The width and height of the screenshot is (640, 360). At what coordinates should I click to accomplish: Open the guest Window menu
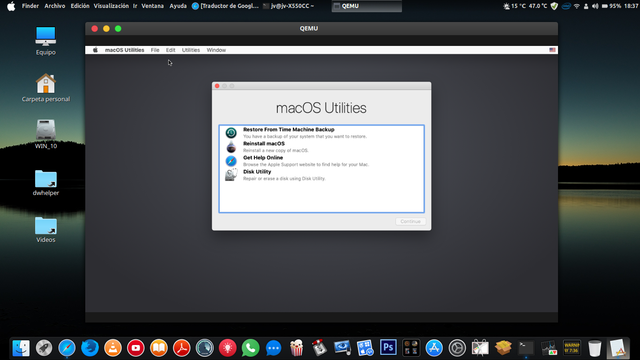(216, 50)
